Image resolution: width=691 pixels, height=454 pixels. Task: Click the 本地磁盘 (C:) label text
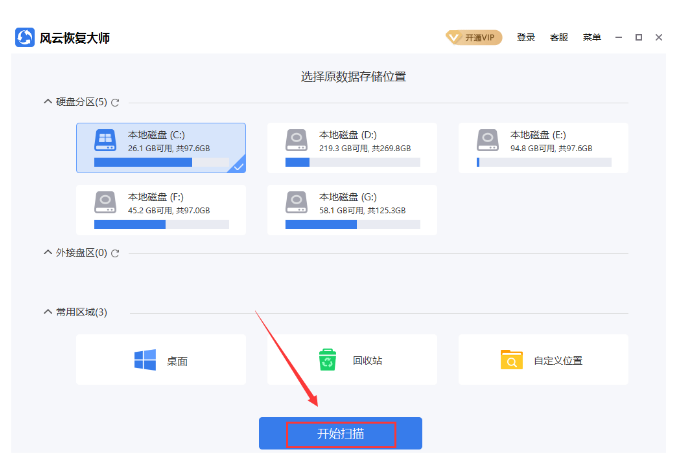(156, 135)
